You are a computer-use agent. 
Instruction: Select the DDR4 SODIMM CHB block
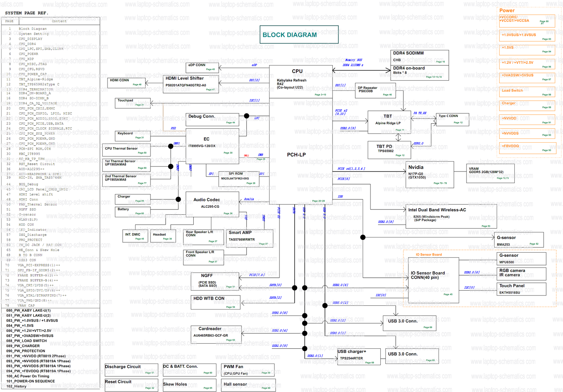click(420, 57)
